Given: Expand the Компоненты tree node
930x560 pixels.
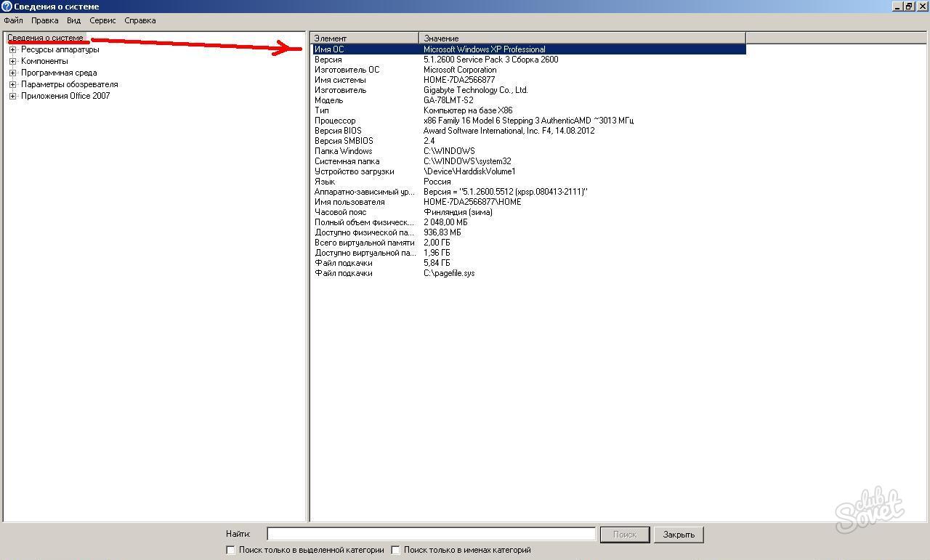Looking at the screenshot, I should [12, 62].
